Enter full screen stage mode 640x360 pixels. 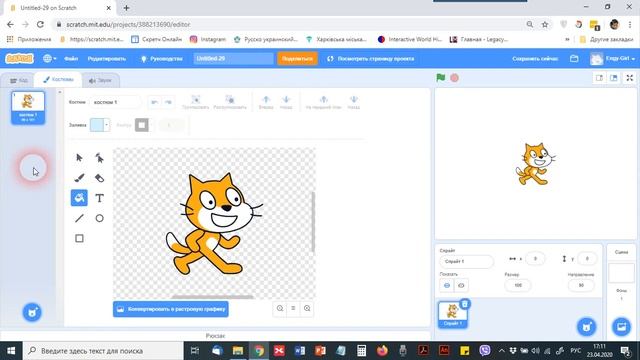click(630, 78)
